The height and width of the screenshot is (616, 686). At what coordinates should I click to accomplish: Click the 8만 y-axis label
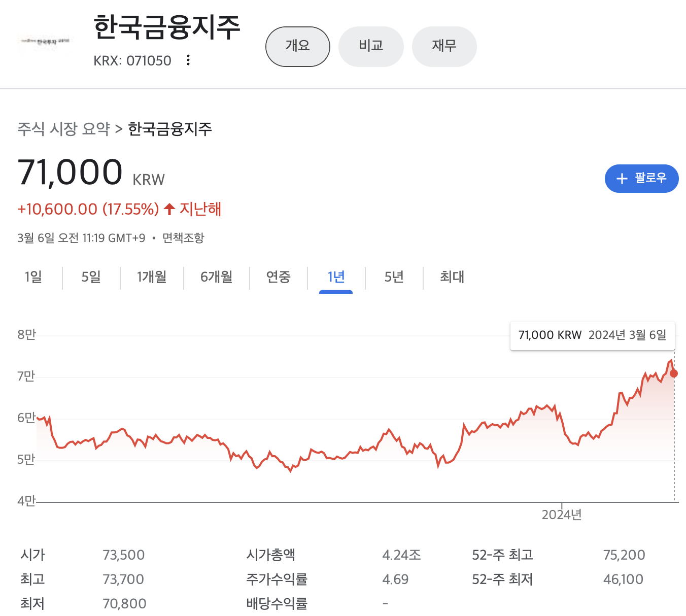(x=27, y=334)
